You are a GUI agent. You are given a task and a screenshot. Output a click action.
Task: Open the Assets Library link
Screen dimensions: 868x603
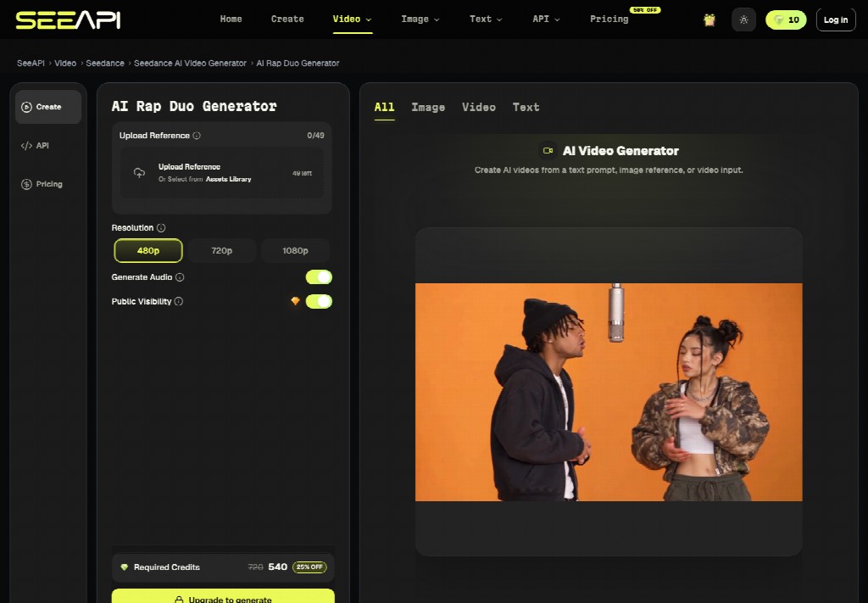(229, 180)
